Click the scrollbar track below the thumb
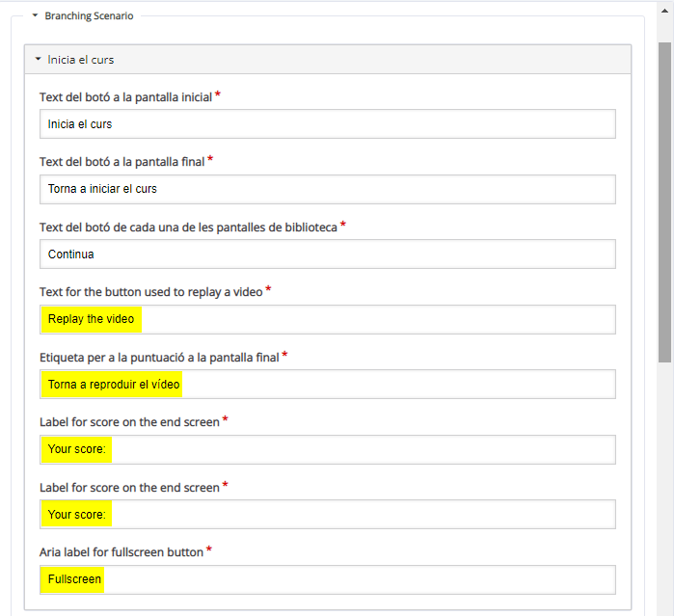 click(x=665, y=490)
